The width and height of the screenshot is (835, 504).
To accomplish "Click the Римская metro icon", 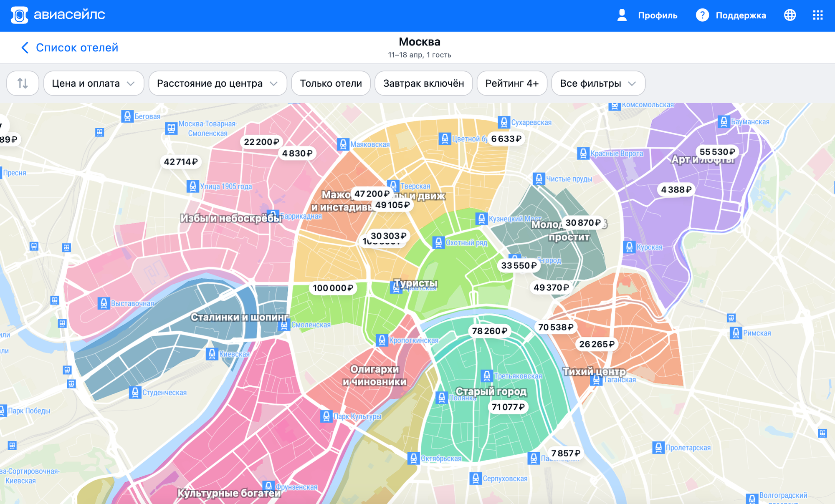I will point(736,333).
